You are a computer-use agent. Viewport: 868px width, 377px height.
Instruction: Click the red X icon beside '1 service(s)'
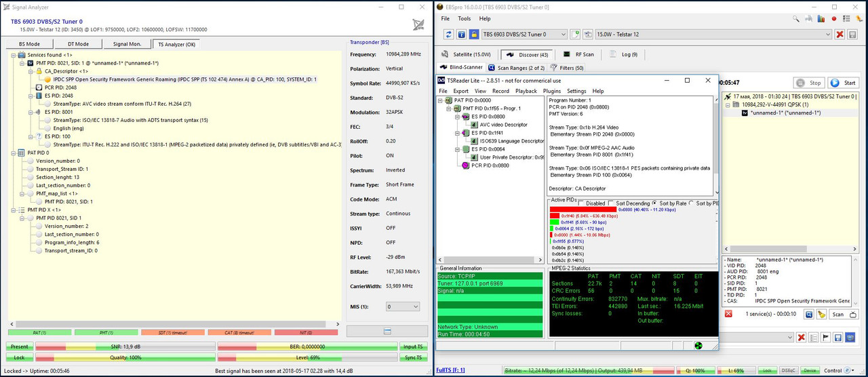(x=728, y=314)
